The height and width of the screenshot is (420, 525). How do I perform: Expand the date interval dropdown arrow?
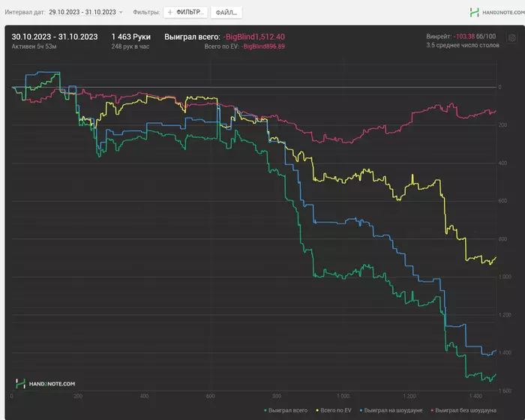[x=121, y=13]
